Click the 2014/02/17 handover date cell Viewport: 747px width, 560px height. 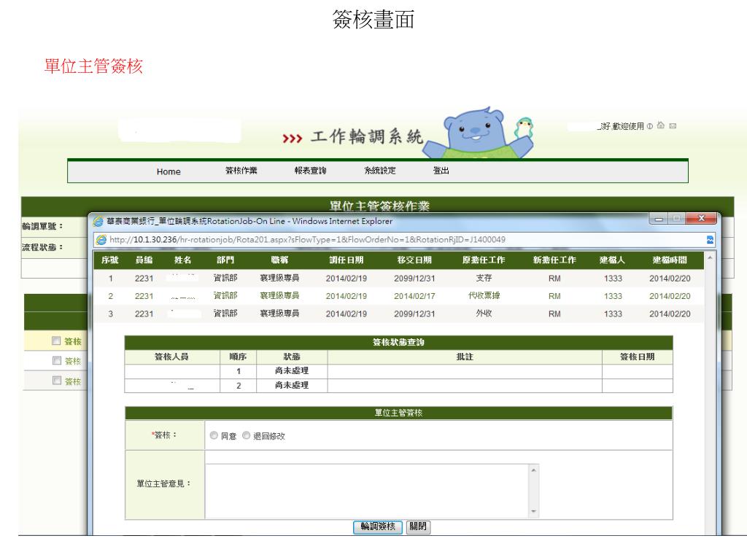tap(414, 296)
